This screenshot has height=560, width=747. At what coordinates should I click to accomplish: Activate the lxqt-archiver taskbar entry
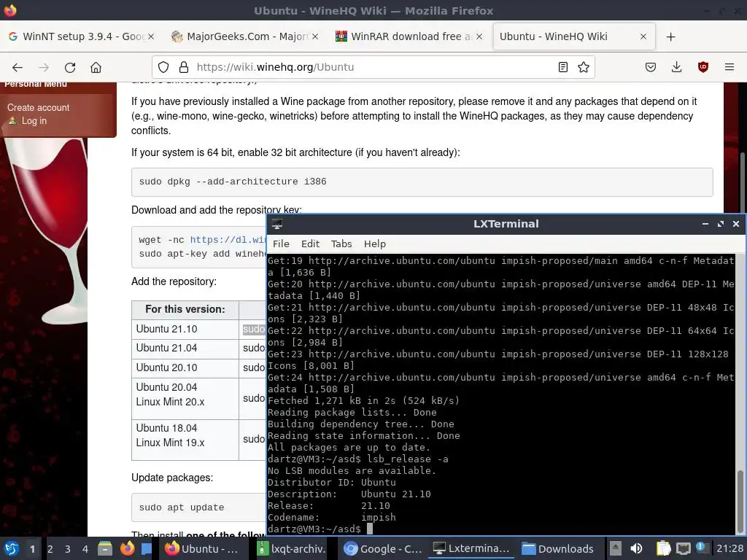(x=292, y=548)
